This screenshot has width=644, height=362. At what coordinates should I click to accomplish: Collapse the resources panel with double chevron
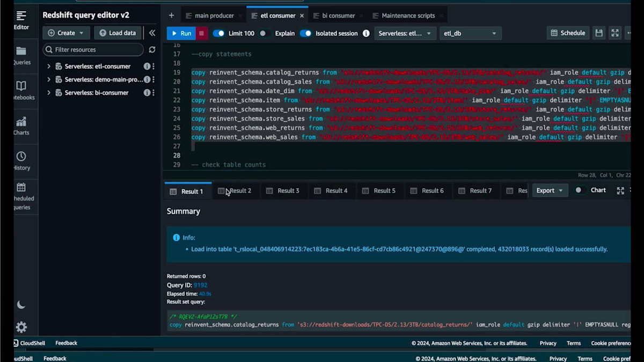tap(152, 33)
